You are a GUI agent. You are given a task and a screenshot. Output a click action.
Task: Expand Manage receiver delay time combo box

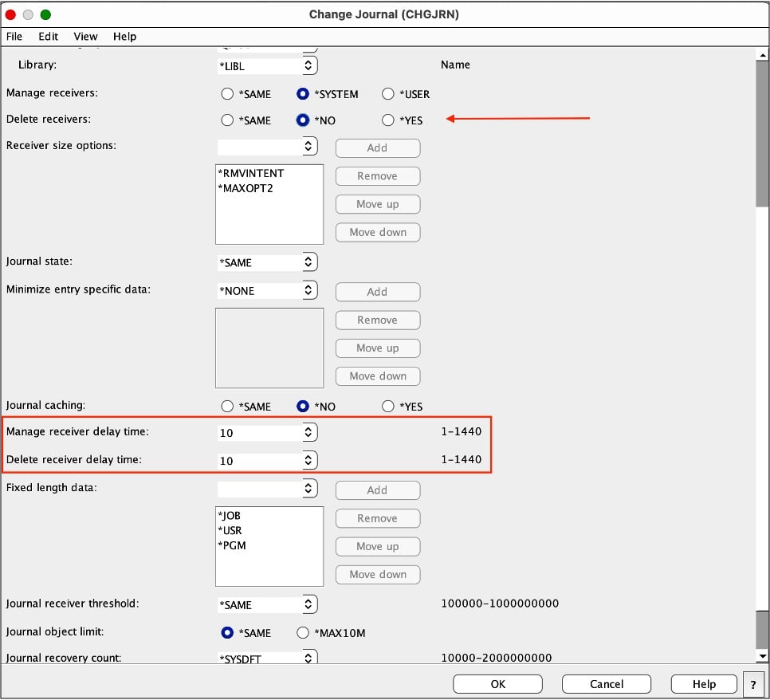click(309, 432)
